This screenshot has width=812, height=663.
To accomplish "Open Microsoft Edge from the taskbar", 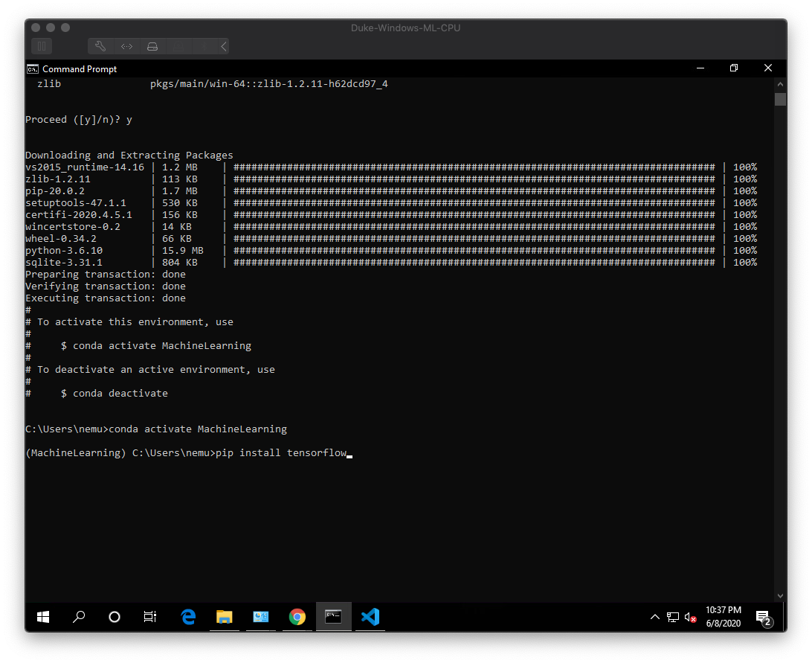I will pyautogui.click(x=188, y=617).
